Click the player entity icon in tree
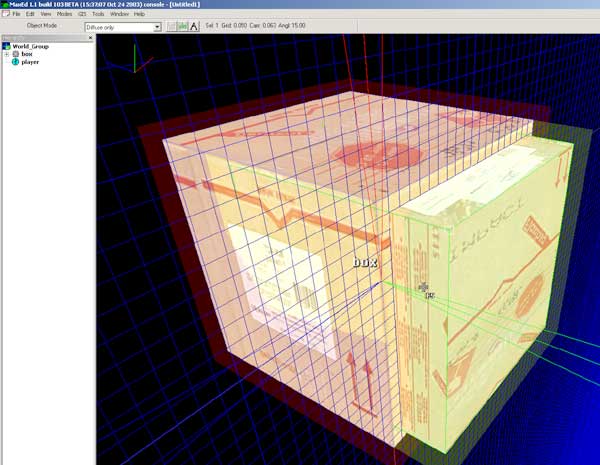The height and width of the screenshot is (465, 600). [15, 62]
